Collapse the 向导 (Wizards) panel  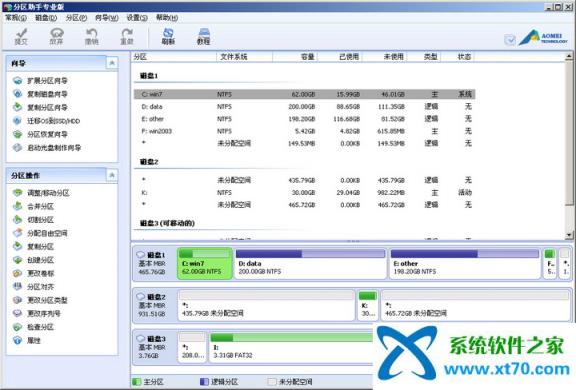pyautogui.click(x=112, y=63)
